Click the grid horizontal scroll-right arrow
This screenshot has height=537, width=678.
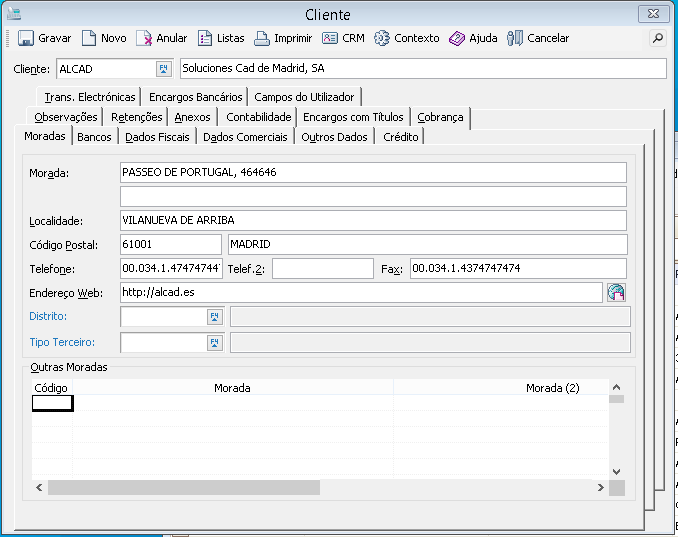tap(601, 488)
